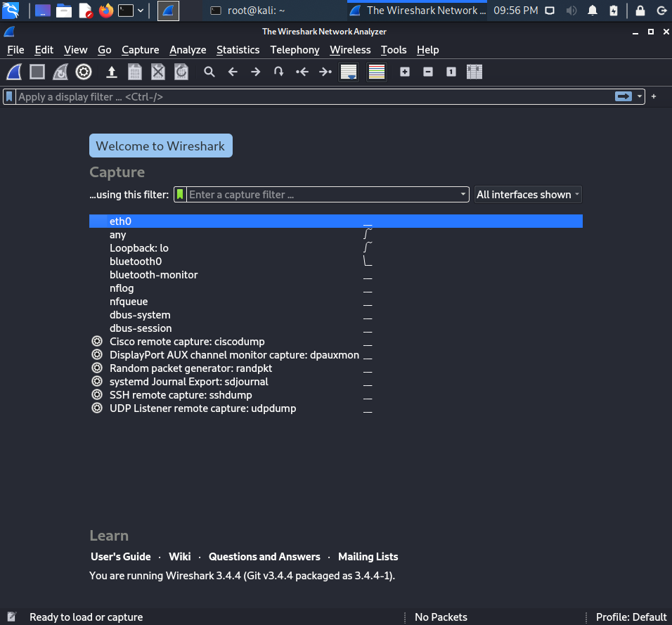The width and height of the screenshot is (672, 625).
Task: Reset text to normal size icon
Action: [451, 72]
